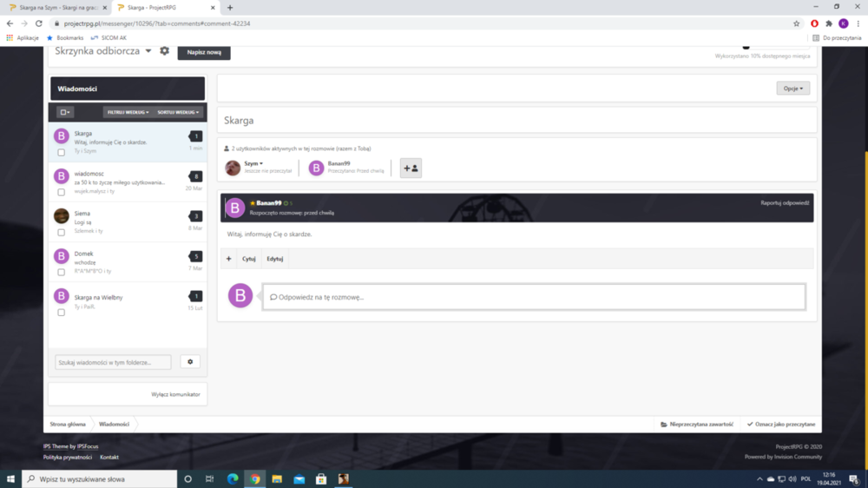The width and height of the screenshot is (868, 488).
Task: Tick the checkbox for Siema conversation
Action: click(x=62, y=232)
